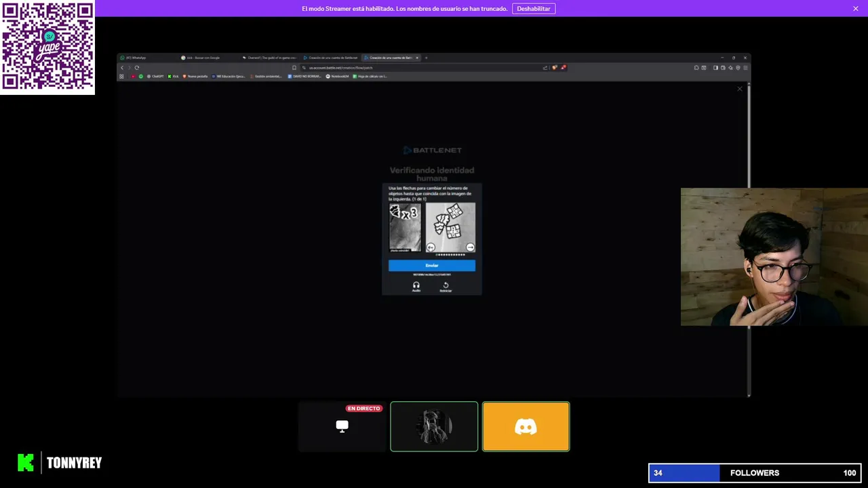
Task: Click the bookmark icon in the toolbar
Action: click(x=294, y=68)
